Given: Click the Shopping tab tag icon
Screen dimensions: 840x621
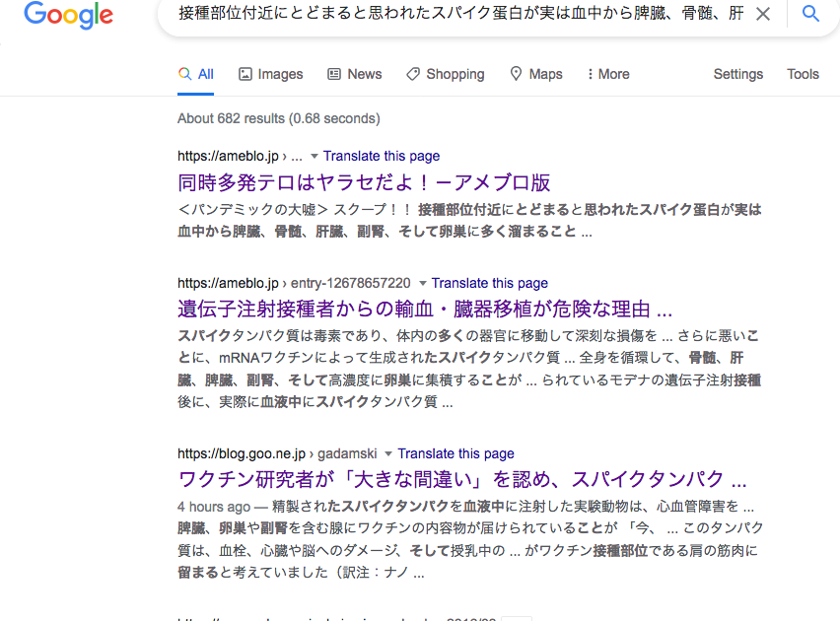Looking at the screenshot, I should [x=413, y=74].
